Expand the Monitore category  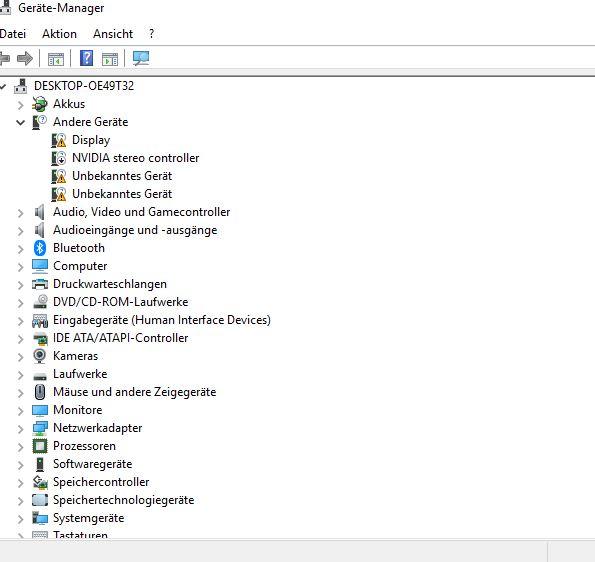[x=20, y=411]
